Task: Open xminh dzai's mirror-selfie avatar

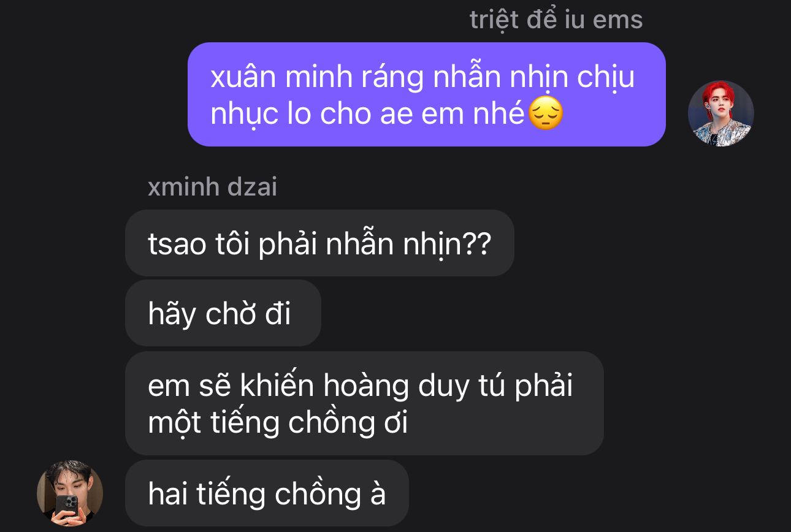Action: (x=70, y=493)
